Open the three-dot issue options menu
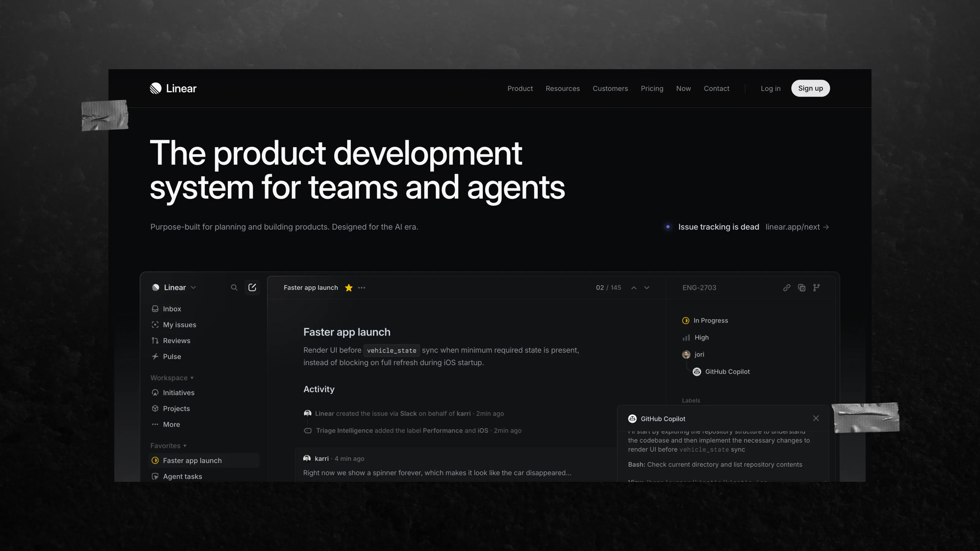Image resolution: width=980 pixels, height=551 pixels. [x=361, y=288]
